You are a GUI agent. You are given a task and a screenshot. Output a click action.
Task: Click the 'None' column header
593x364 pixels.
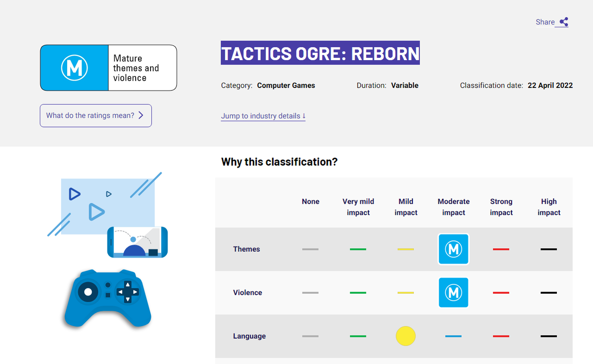point(310,201)
